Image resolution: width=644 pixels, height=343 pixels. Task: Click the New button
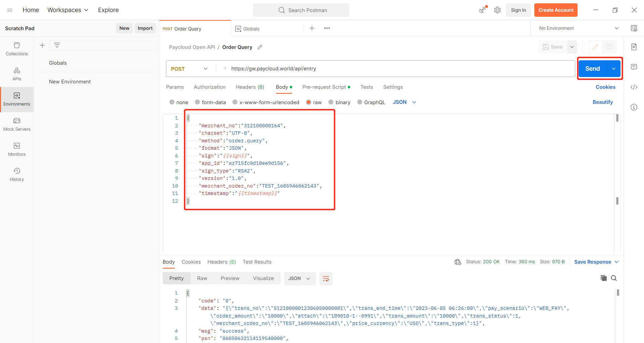click(124, 28)
